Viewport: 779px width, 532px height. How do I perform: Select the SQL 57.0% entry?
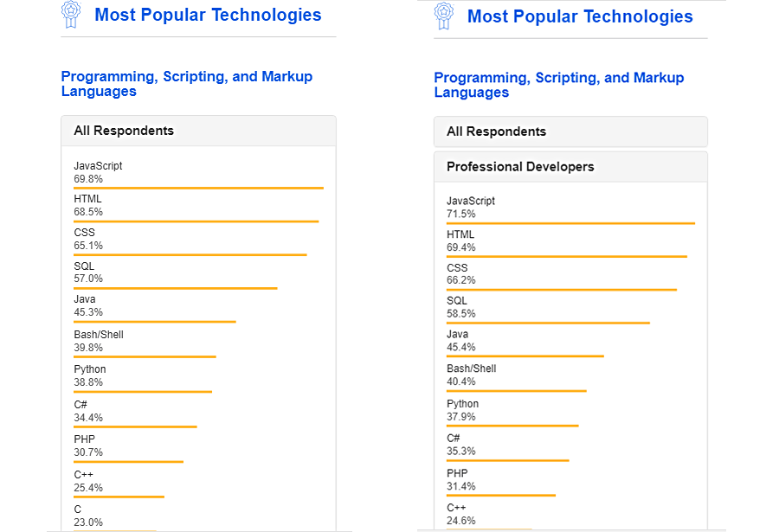click(x=88, y=272)
